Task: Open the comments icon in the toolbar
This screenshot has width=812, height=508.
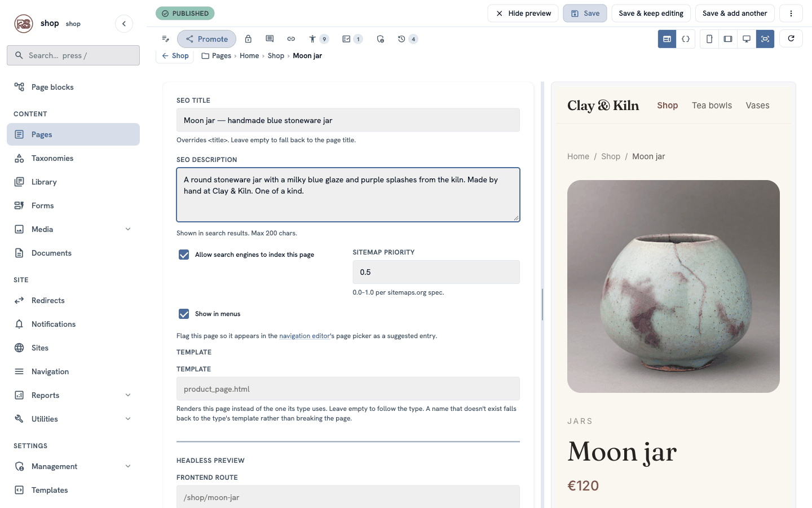Action: [x=270, y=39]
